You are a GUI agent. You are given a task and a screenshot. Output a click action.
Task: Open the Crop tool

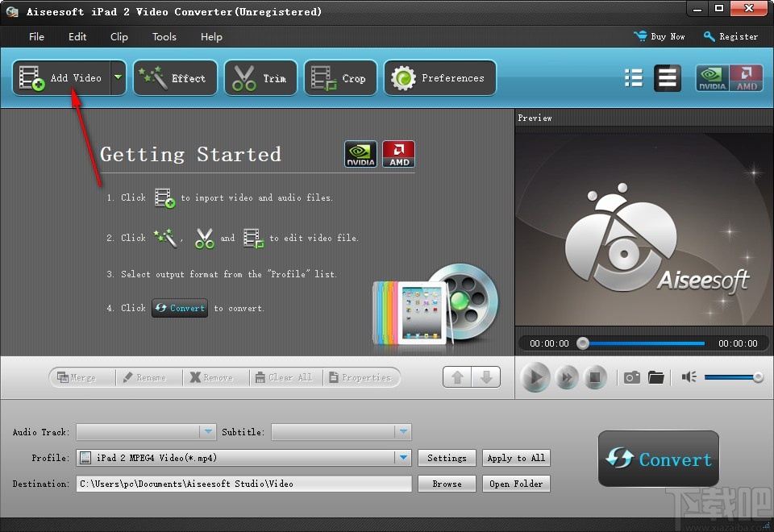pos(340,78)
